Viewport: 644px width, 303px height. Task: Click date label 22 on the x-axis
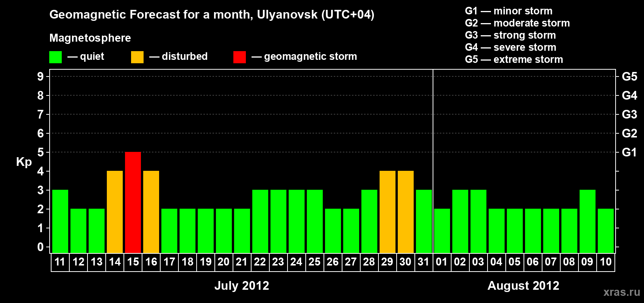tap(260, 262)
